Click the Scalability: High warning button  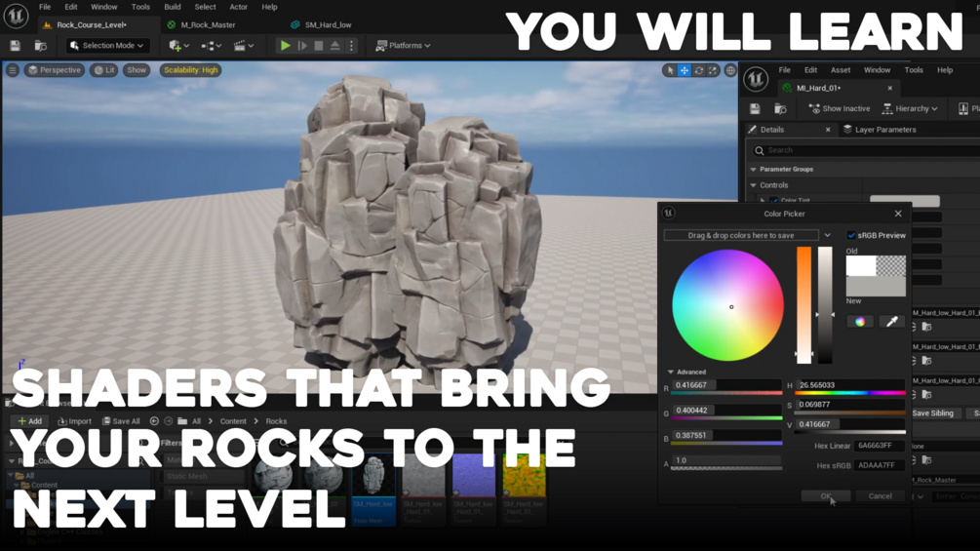pos(190,70)
